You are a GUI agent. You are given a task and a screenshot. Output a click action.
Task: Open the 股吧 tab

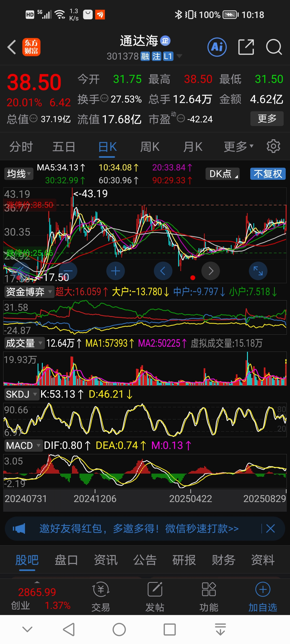coord(27,560)
